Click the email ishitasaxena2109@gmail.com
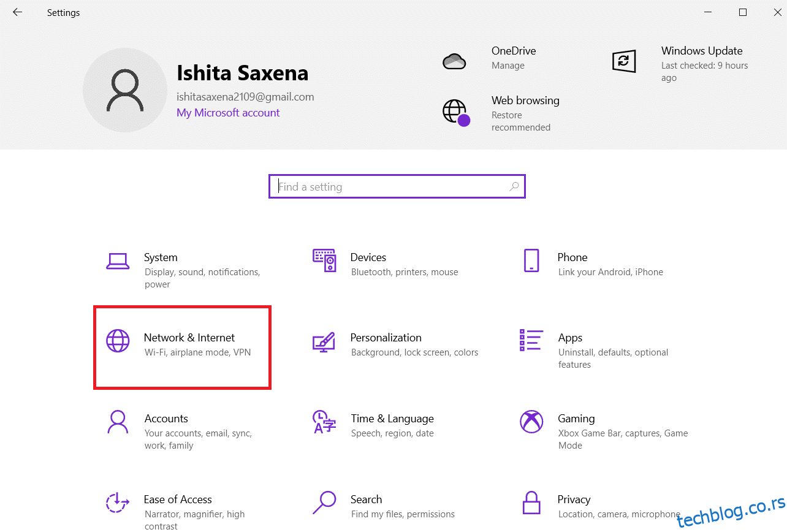The width and height of the screenshot is (787, 532). pyautogui.click(x=245, y=97)
